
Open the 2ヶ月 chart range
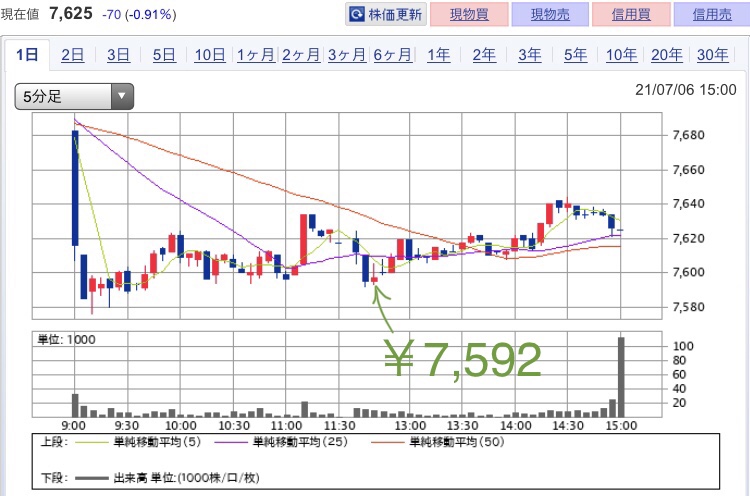pyautogui.click(x=301, y=55)
